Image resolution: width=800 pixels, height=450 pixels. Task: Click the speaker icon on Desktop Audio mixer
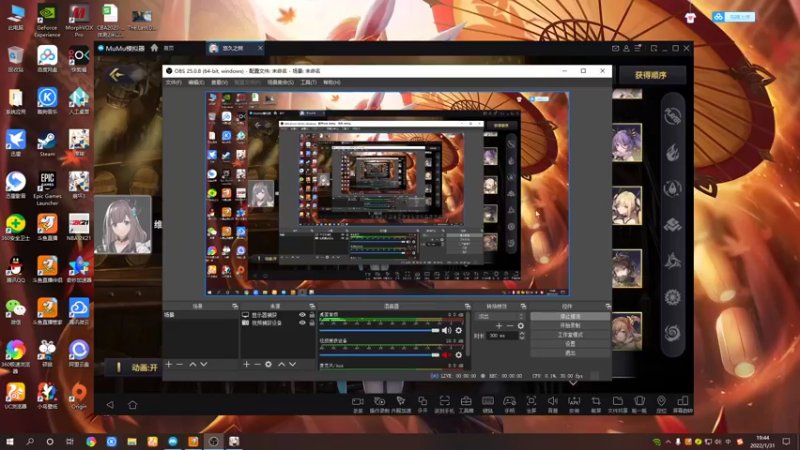coord(446,331)
